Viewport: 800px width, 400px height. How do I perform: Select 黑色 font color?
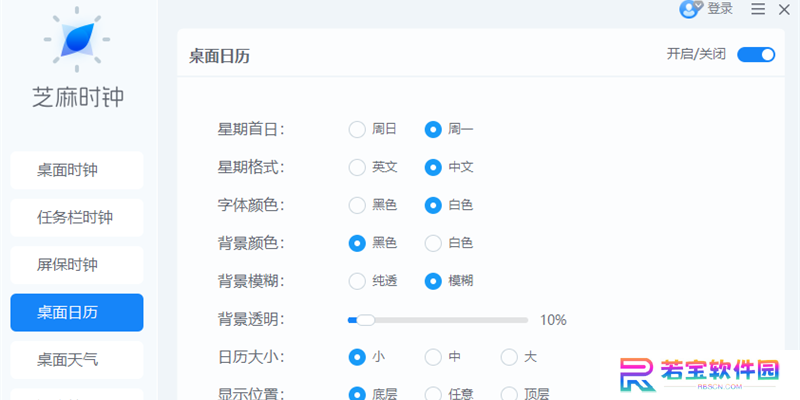[357, 205]
